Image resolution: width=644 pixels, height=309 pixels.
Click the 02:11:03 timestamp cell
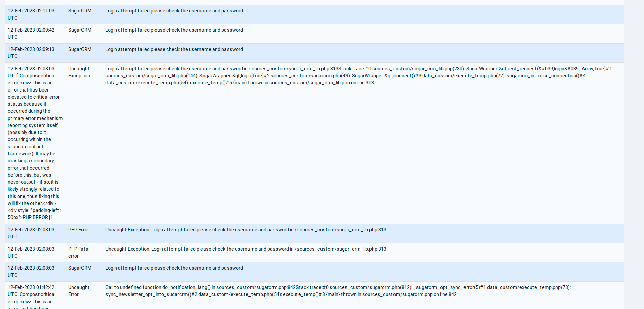pyautogui.click(x=31, y=14)
